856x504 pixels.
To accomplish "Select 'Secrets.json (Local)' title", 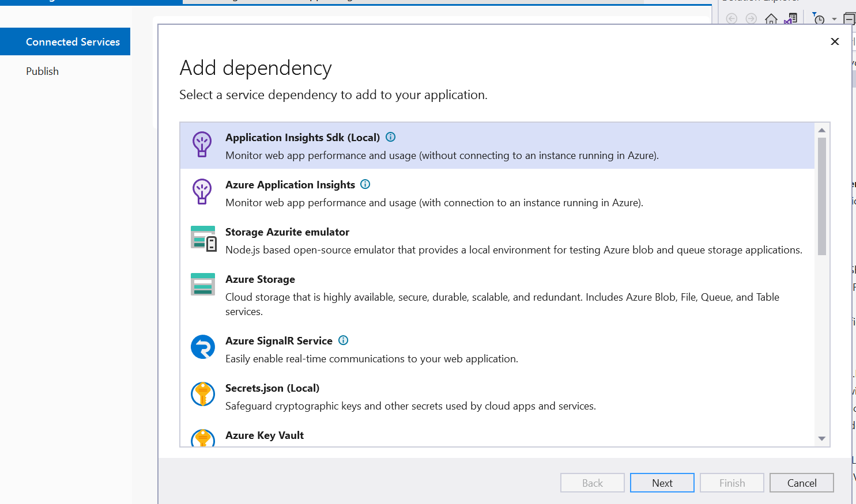I will pos(272,388).
